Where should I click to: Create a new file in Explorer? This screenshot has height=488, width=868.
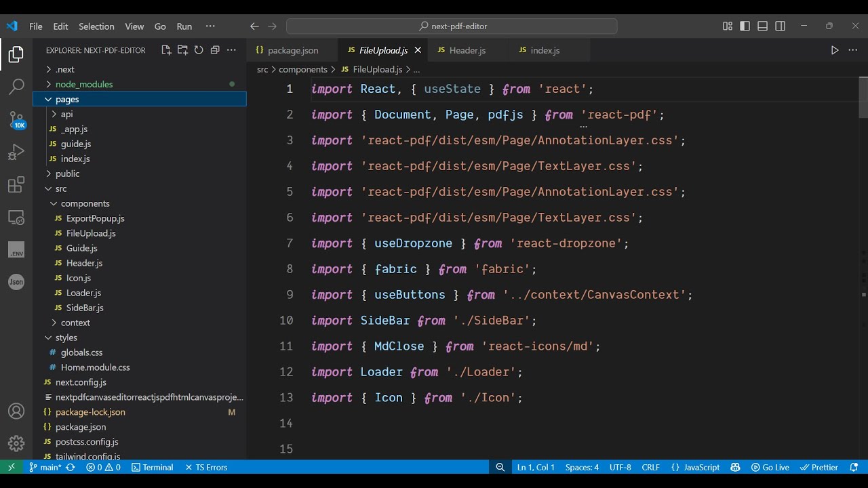(x=166, y=50)
